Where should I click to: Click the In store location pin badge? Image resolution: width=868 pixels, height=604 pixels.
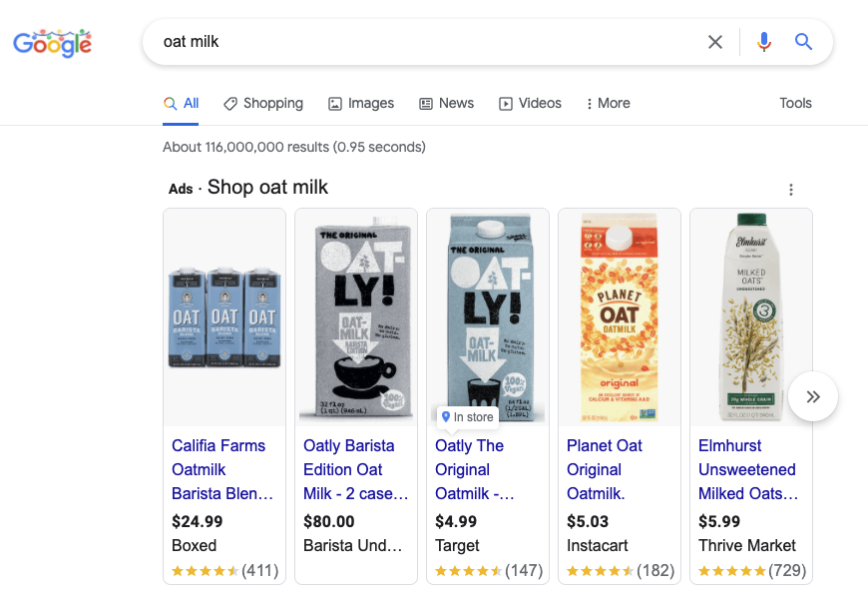click(467, 417)
